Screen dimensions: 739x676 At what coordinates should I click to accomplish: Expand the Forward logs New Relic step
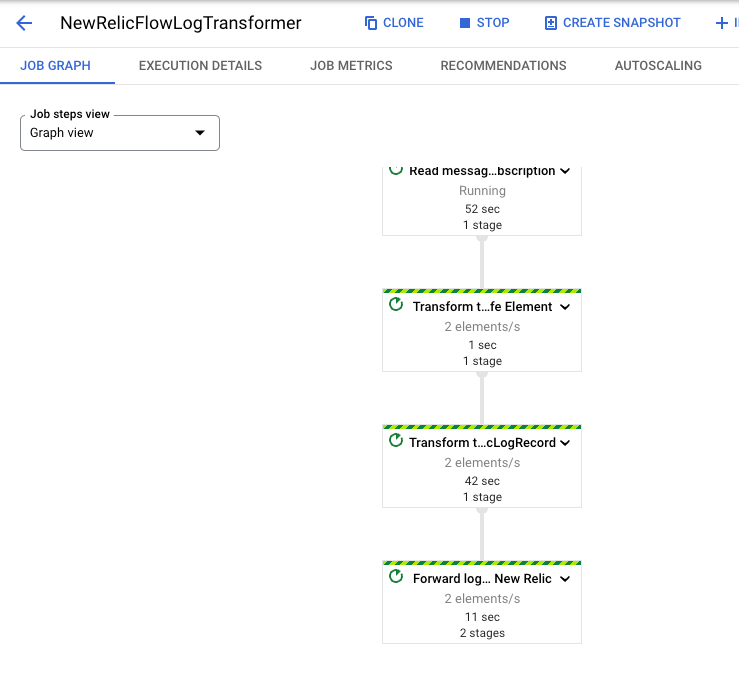tap(565, 579)
